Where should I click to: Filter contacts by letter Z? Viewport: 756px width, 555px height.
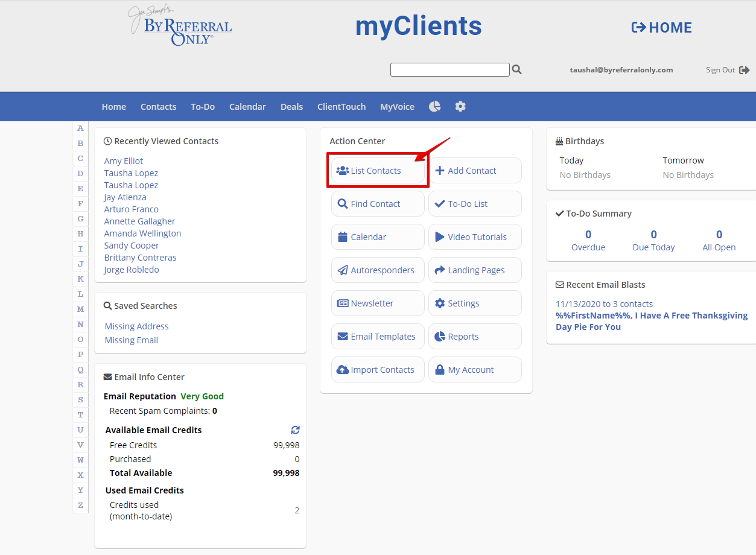pyautogui.click(x=80, y=506)
